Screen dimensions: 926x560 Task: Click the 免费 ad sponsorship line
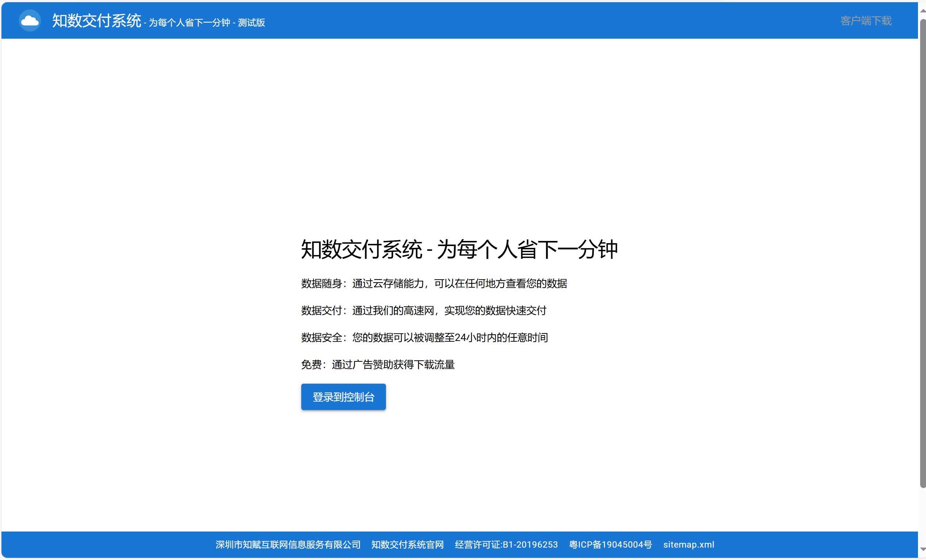click(x=378, y=365)
